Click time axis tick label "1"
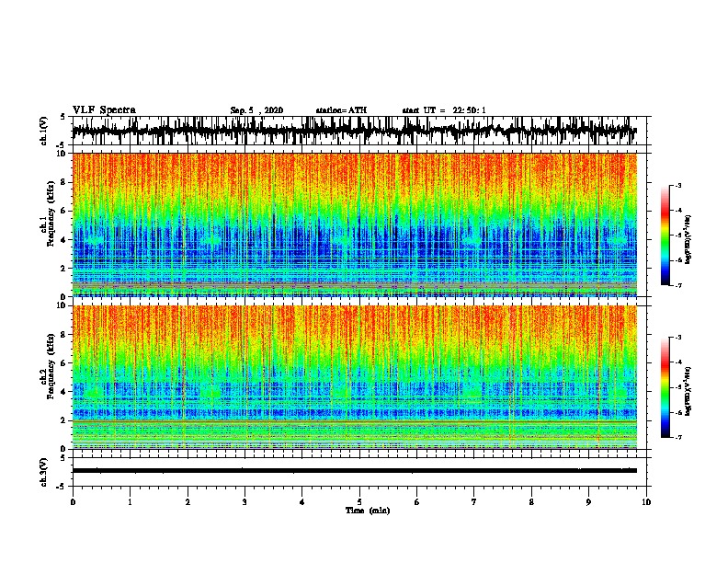Viewport: 728px width, 563px height. [x=130, y=502]
